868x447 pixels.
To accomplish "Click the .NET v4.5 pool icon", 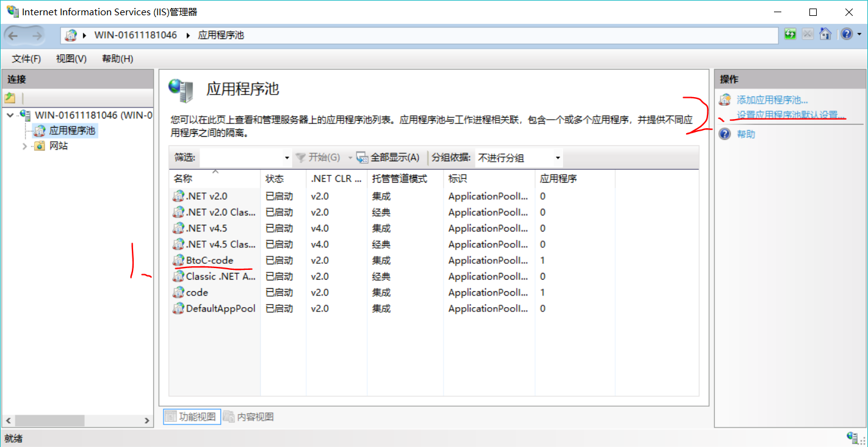I will (178, 228).
